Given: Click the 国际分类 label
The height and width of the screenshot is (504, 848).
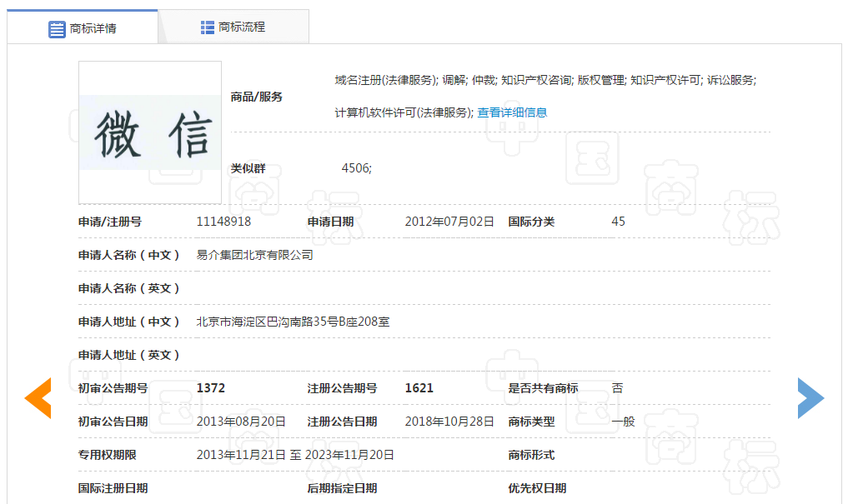Looking at the screenshot, I should pos(531,222).
